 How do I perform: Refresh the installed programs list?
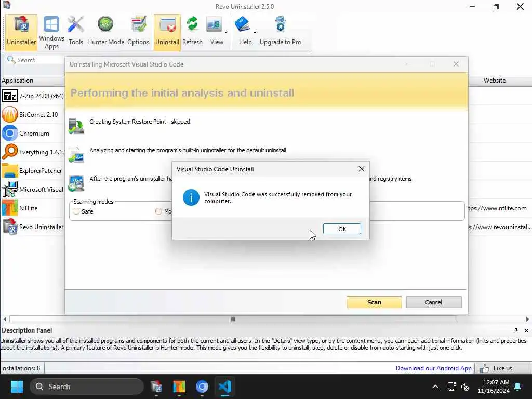(192, 32)
